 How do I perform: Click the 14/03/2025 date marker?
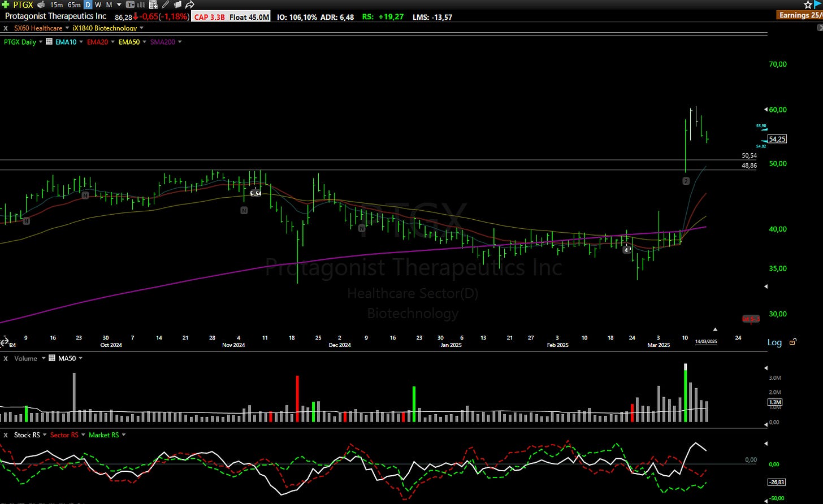pos(706,341)
